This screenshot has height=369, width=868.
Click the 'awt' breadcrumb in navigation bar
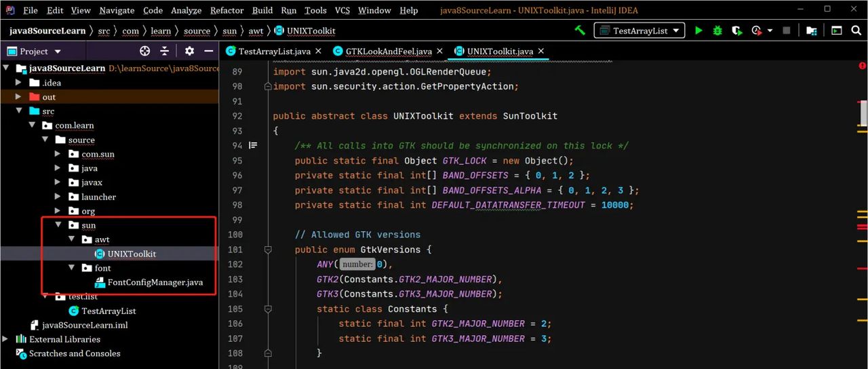coord(255,31)
